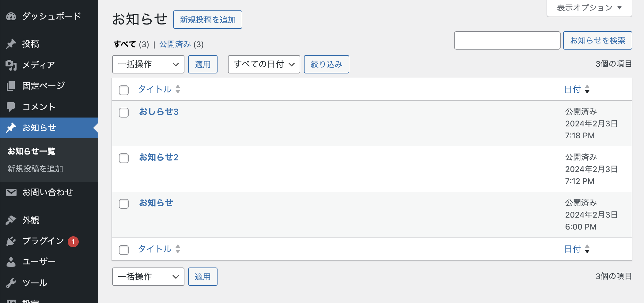Click the お問い合わせ envelope icon
The width and height of the screenshot is (644, 303).
[11, 193]
